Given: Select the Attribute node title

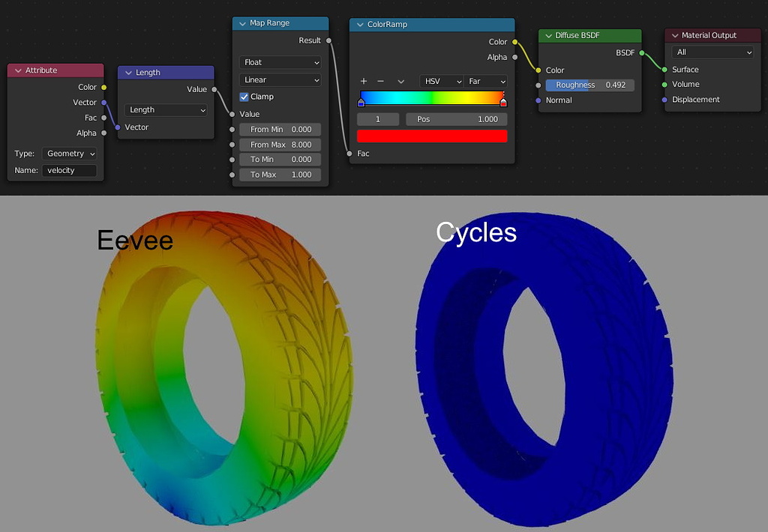Looking at the screenshot, I should (x=41, y=70).
